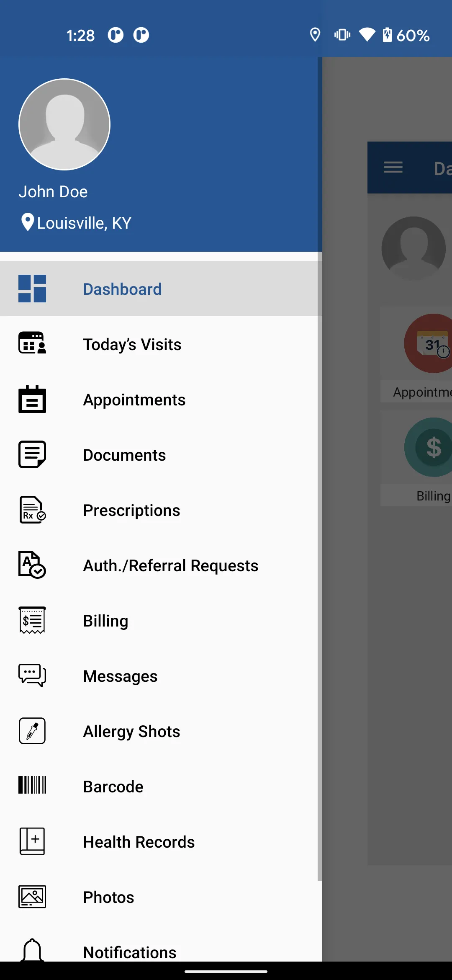Tap the vibrate mode status icon
This screenshot has height=980, width=452.
point(342,35)
